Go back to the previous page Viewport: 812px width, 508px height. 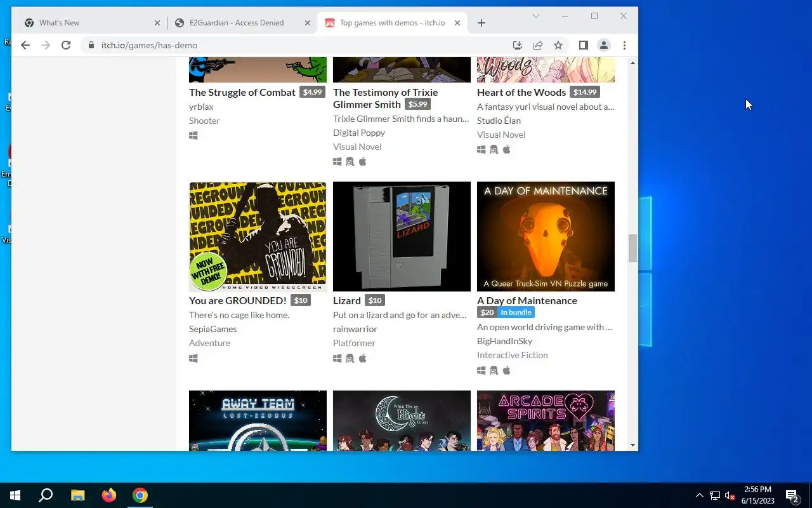pyautogui.click(x=25, y=45)
